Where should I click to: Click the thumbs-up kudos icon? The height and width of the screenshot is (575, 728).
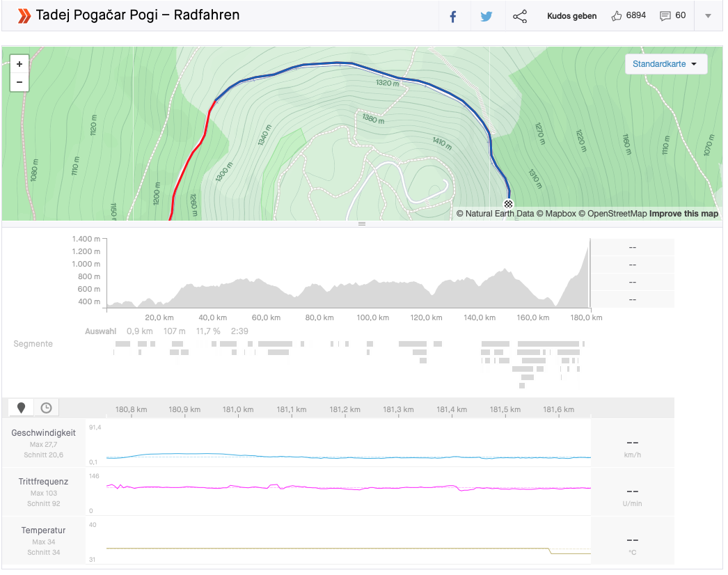(x=616, y=16)
